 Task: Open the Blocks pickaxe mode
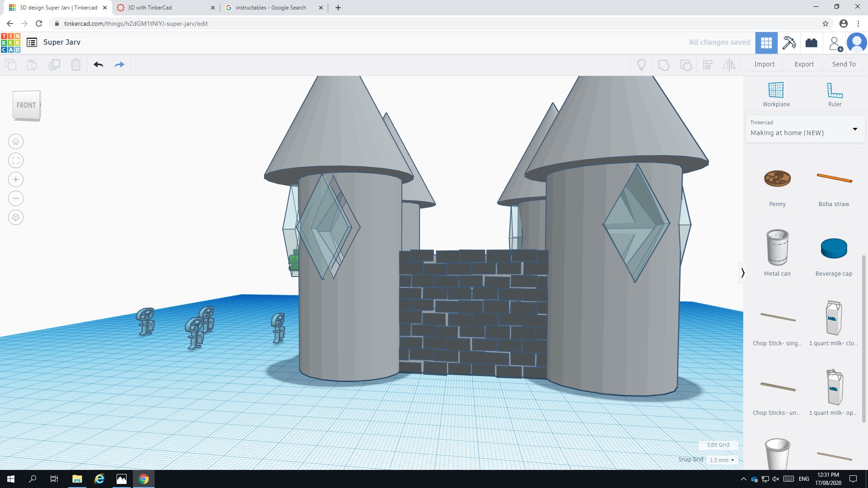(789, 42)
